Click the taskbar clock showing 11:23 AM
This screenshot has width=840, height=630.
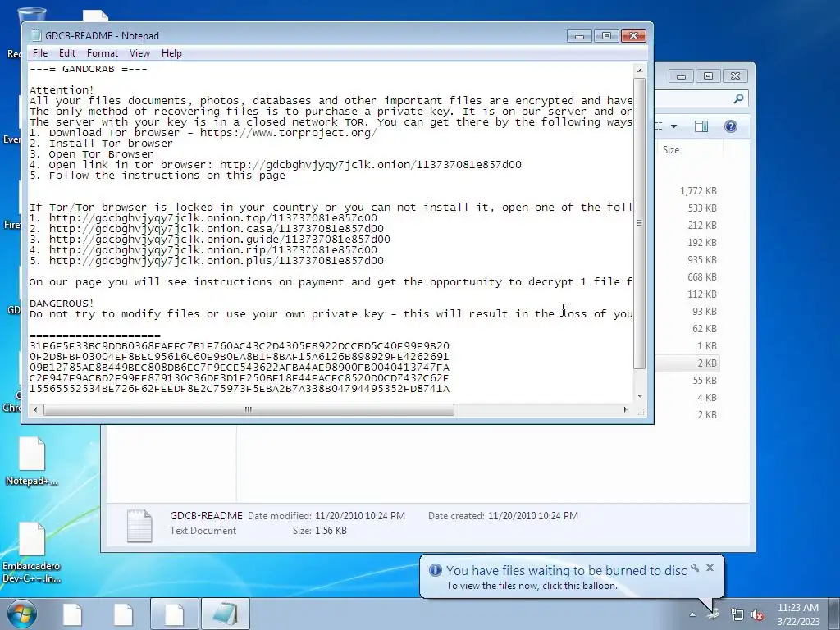(798, 614)
